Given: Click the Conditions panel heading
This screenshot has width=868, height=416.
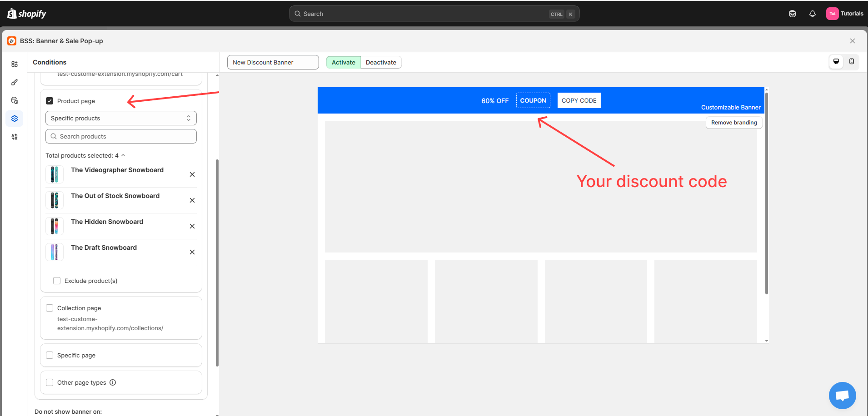Looking at the screenshot, I should [50, 62].
